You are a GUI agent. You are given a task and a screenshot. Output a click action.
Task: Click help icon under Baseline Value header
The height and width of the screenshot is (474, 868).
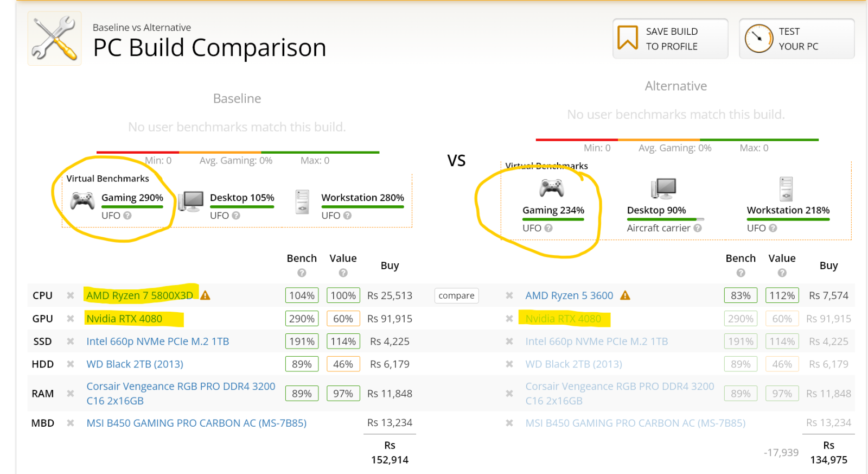click(x=343, y=273)
